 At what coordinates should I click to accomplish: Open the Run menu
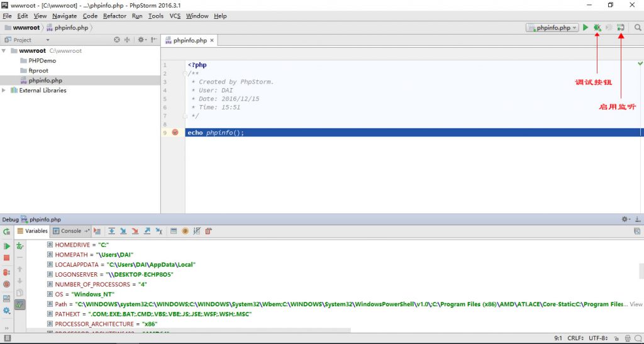click(137, 16)
